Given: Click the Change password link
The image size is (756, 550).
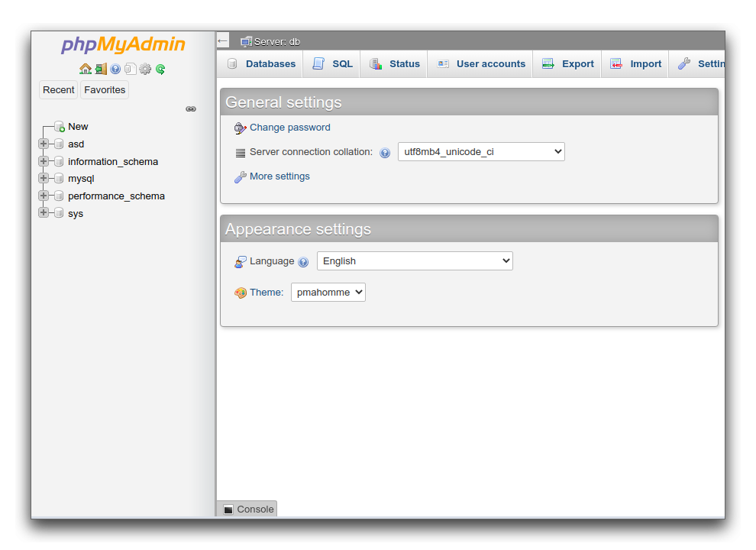Looking at the screenshot, I should pyautogui.click(x=289, y=128).
